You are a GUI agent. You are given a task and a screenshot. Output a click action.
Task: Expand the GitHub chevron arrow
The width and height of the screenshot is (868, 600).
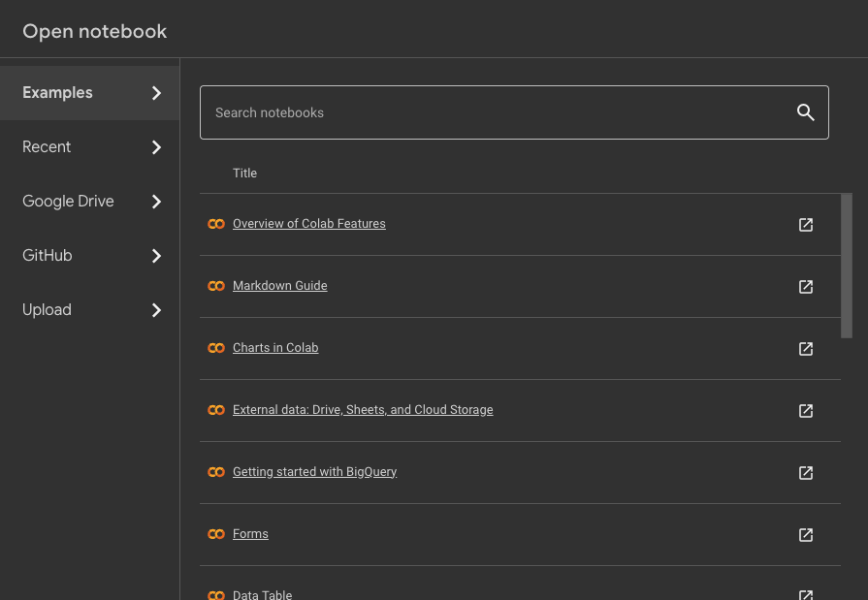tap(157, 256)
